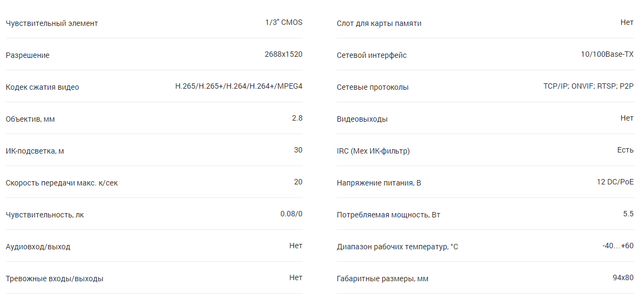Image resolution: width=644 pixels, height=298 pixels.
Task: Select the 0.08/0 sensitivity value
Action: (291, 214)
